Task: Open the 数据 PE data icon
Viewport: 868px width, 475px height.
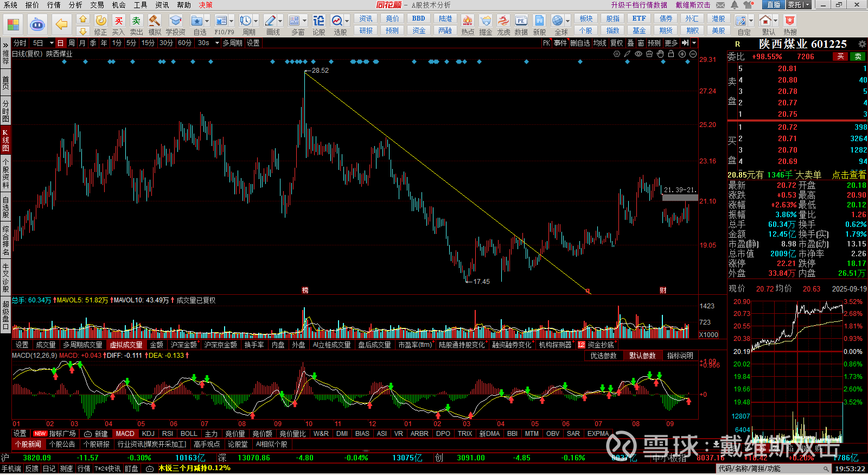Action: [x=521, y=21]
